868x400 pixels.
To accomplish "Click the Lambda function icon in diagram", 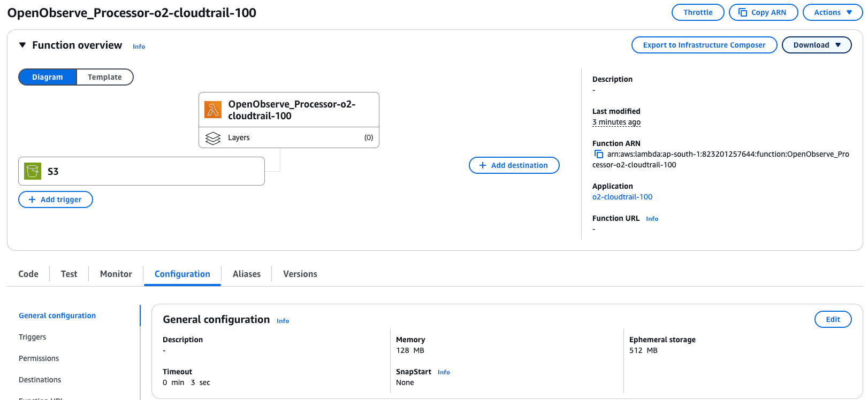I will (x=213, y=110).
